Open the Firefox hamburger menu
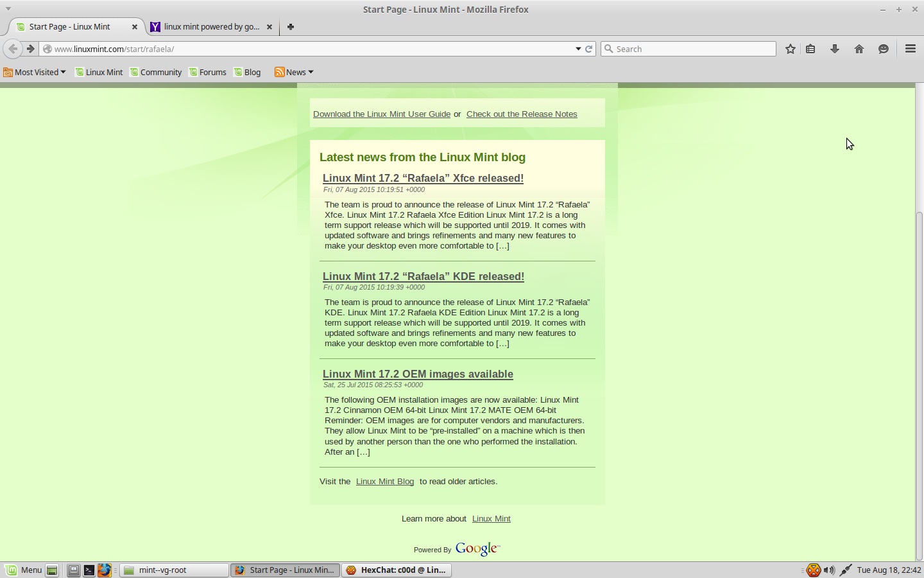 (910, 49)
